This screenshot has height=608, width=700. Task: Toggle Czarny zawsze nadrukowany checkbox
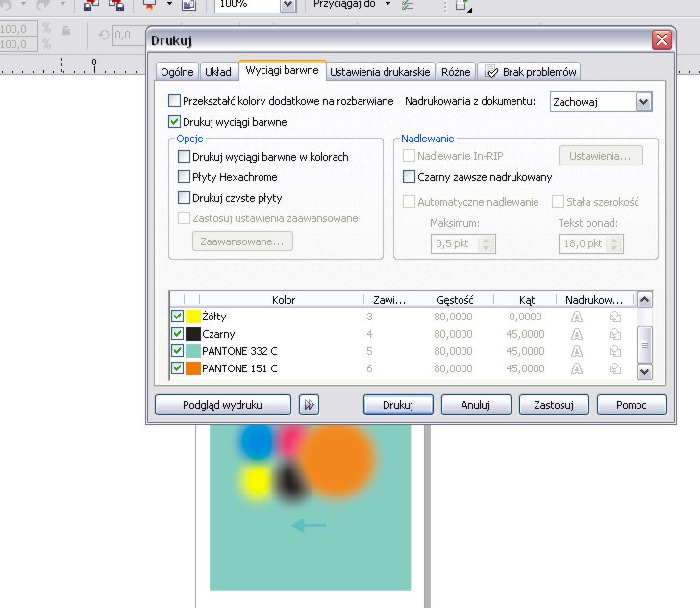tap(410, 177)
